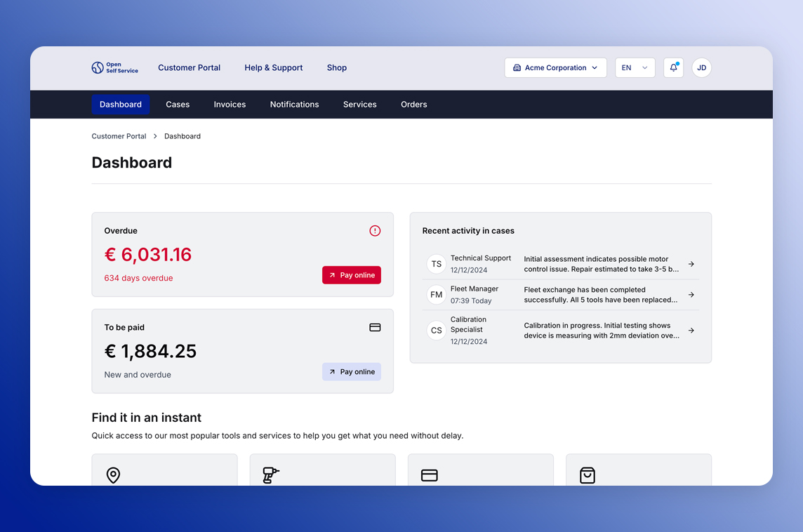Expand the Acme Corporation organization dropdown
Viewport: 803px width, 532px height.
(x=555, y=68)
